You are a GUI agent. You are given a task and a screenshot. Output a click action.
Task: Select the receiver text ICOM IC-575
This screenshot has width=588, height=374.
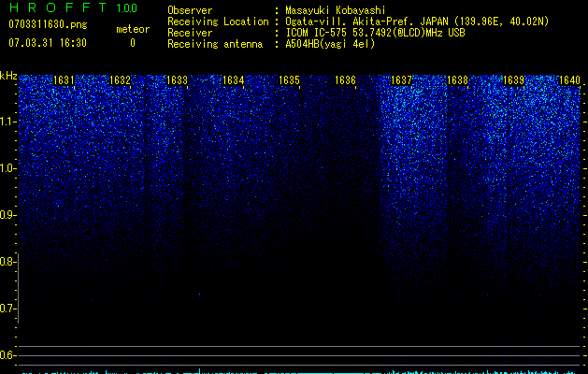(x=317, y=33)
